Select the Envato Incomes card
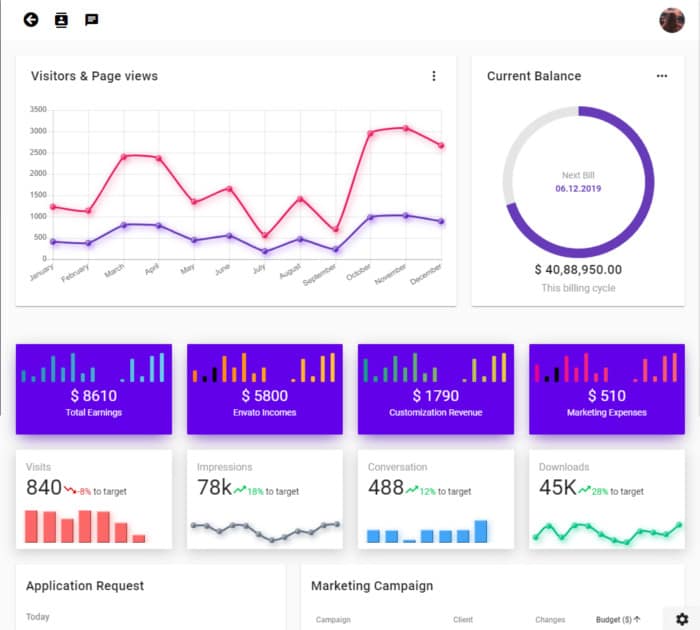 [264, 389]
